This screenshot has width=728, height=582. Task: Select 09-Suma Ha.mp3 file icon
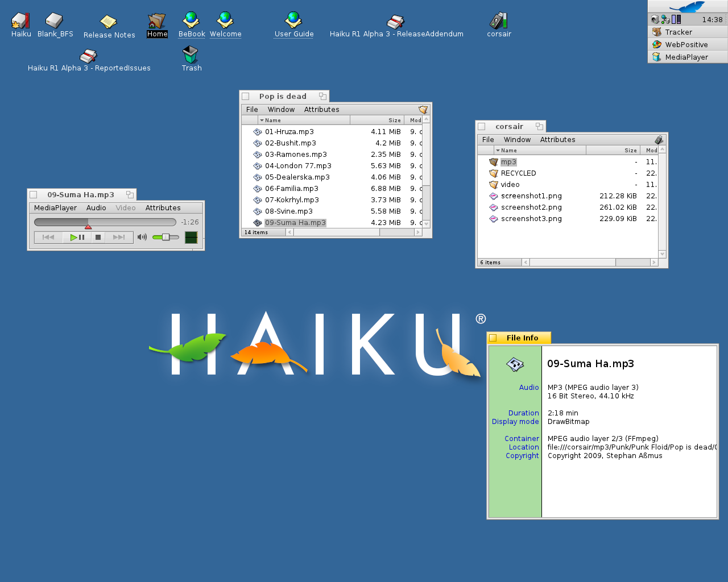click(x=257, y=223)
